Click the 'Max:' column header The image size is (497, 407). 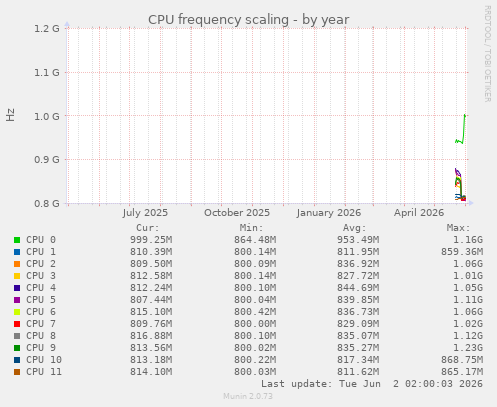pos(458,228)
